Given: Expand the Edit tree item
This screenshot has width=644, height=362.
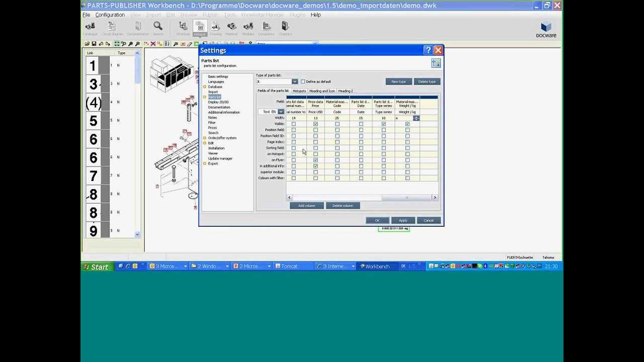Looking at the screenshot, I should (x=205, y=143).
